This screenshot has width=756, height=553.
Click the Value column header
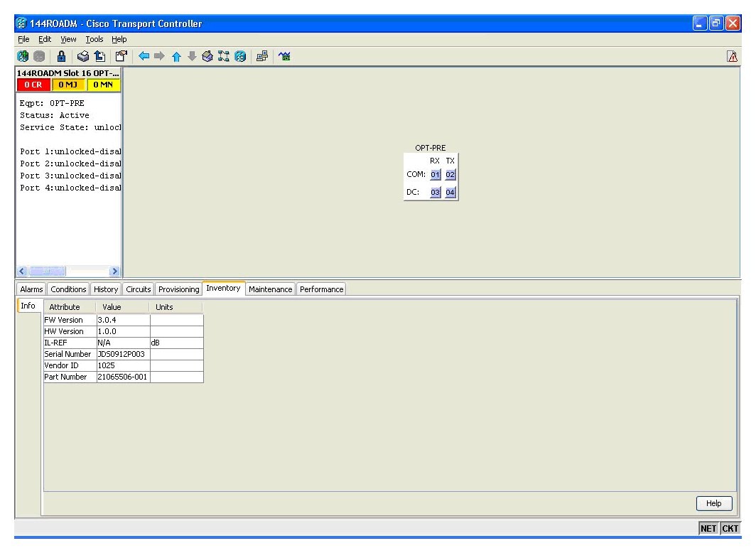point(123,307)
